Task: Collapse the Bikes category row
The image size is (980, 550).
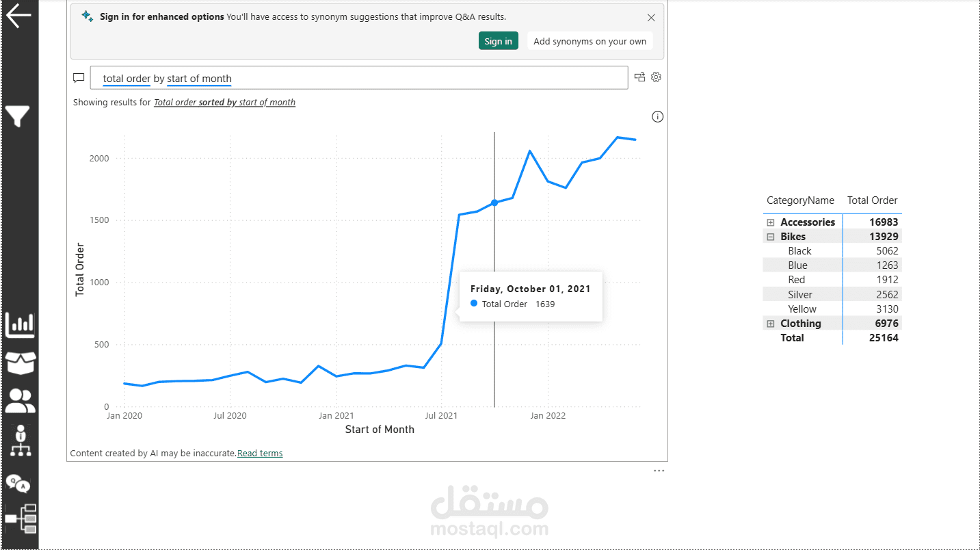Action: (x=771, y=237)
